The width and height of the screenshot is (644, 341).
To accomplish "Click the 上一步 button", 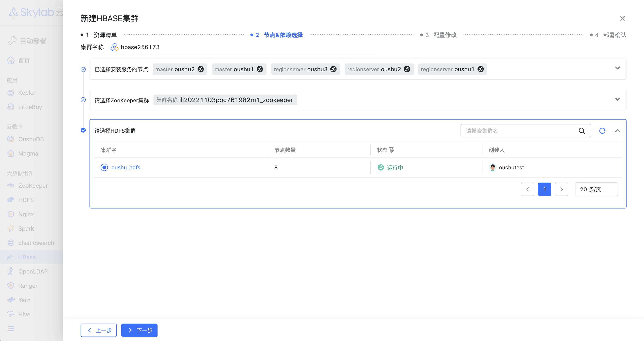I will 99,330.
